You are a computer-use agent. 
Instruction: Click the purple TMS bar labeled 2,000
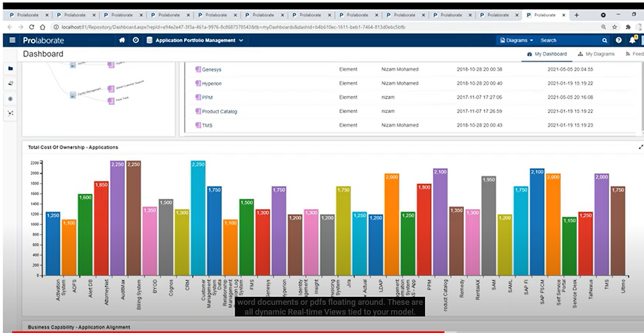click(x=602, y=225)
